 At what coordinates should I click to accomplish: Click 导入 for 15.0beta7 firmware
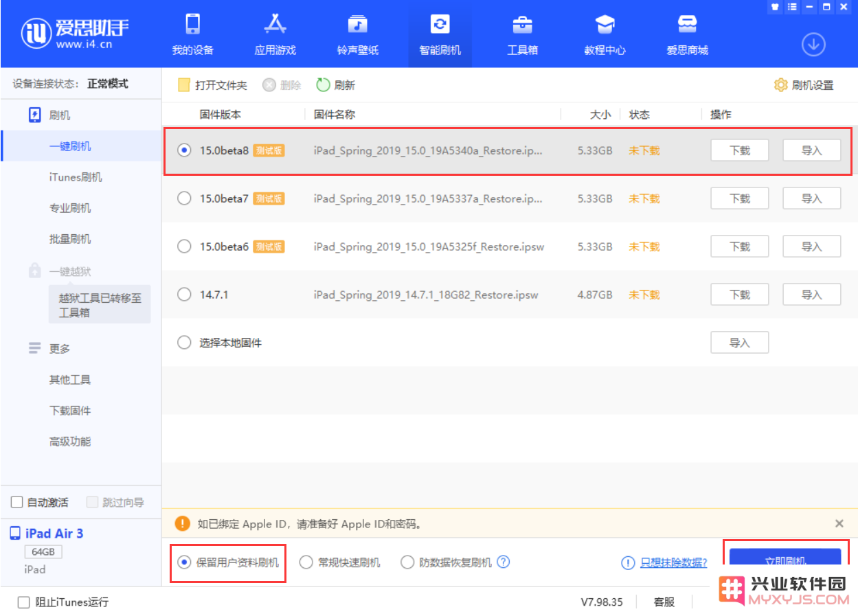pos(812,198)
